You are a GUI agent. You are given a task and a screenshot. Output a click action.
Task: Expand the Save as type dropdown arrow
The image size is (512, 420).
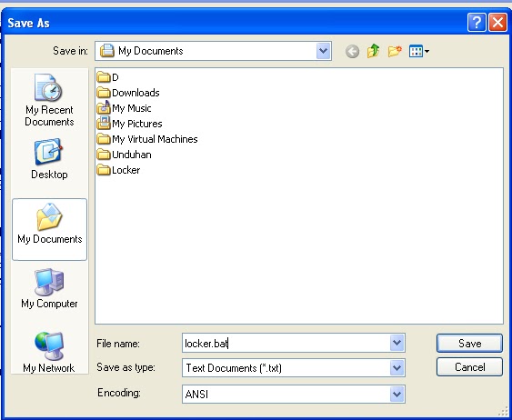(x=397, y=368)
